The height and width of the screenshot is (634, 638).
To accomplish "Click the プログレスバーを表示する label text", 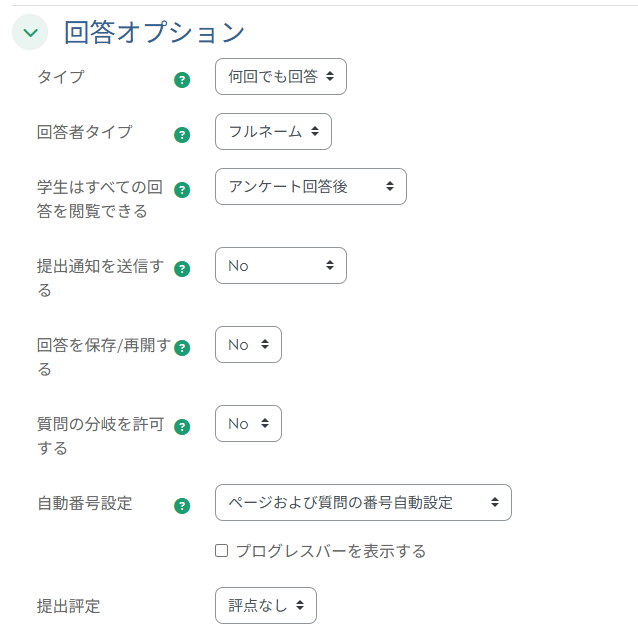I will (x=331, y=552).
